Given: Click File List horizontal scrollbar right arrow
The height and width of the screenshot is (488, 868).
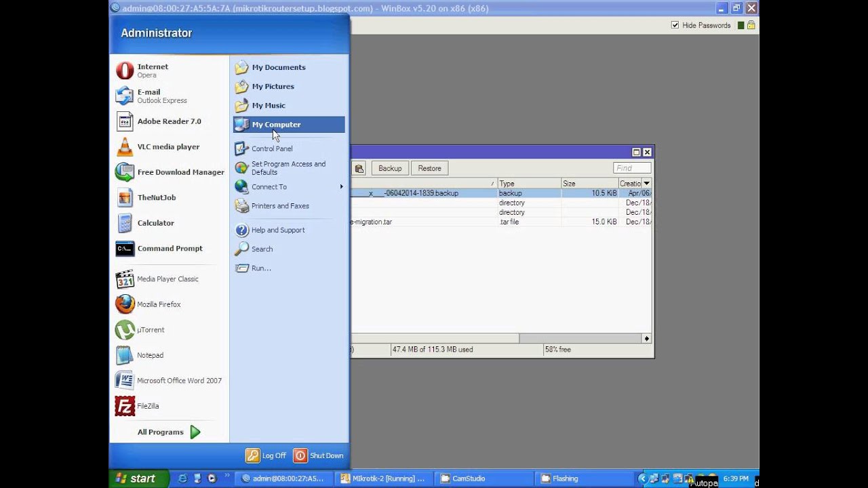Looking at the screenshot, I should pyautogui.click(x=646, y=338).
